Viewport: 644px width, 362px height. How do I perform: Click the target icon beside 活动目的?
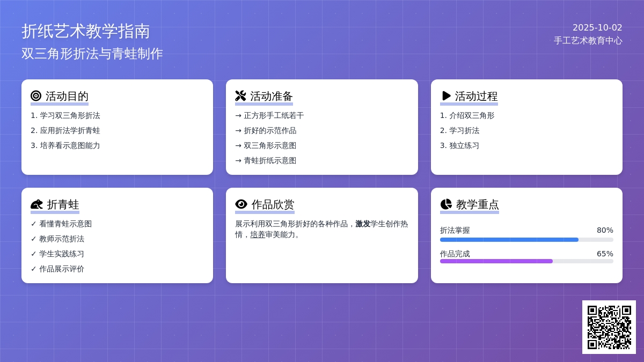pos(36,96)
